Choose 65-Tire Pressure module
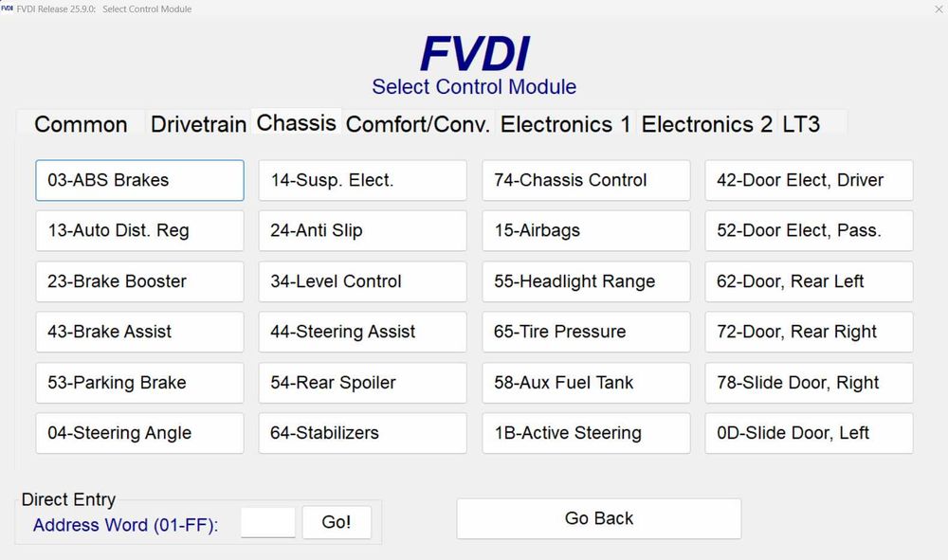The image size is (948, 560). point(586,332)
